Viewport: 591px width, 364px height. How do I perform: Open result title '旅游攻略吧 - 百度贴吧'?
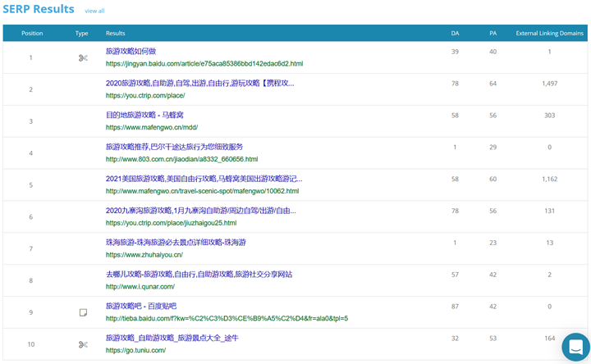pos(141,306)
